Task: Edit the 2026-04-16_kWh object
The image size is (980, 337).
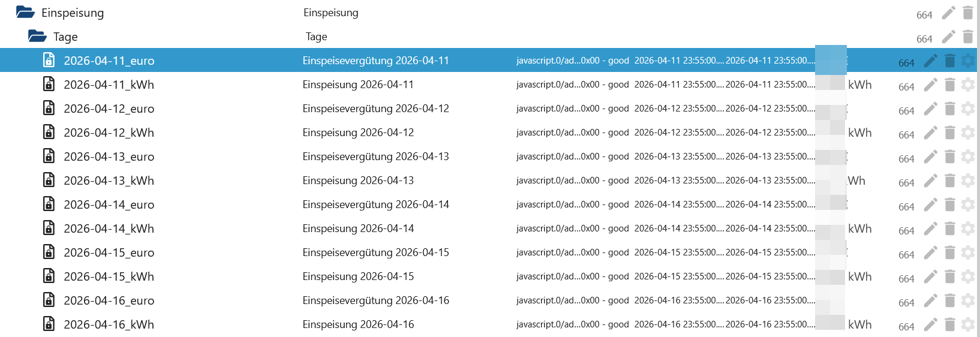Action: 930,324
